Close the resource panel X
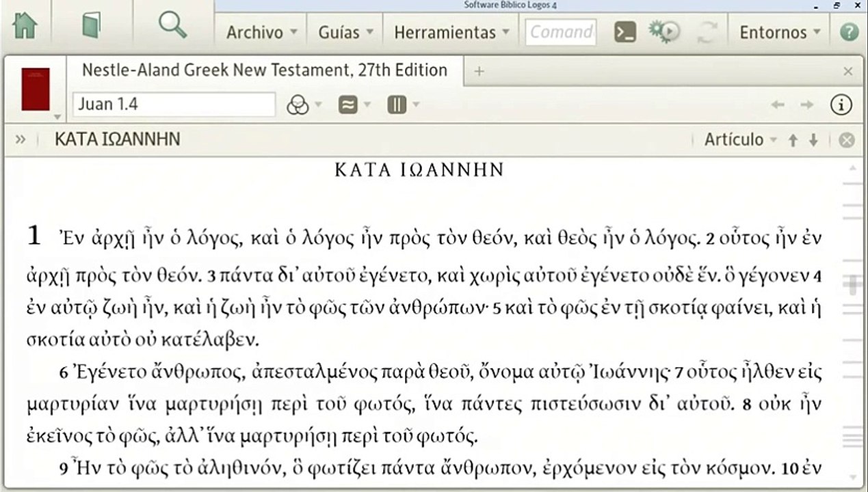The height and width of the screenshot is (492, 868). click(x=848, y=71)
